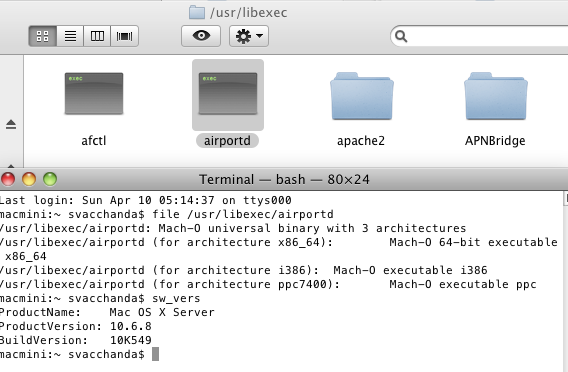The width and height of the screenshot is (568, 372).
Task: Select the apache2 folder
Action: tap(362, 96)
